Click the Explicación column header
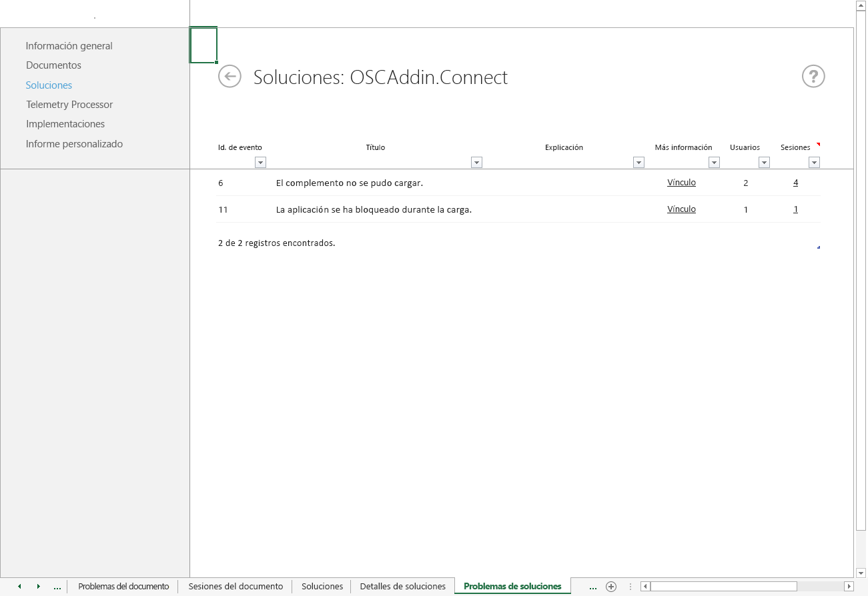 click(x=564, y=147)
